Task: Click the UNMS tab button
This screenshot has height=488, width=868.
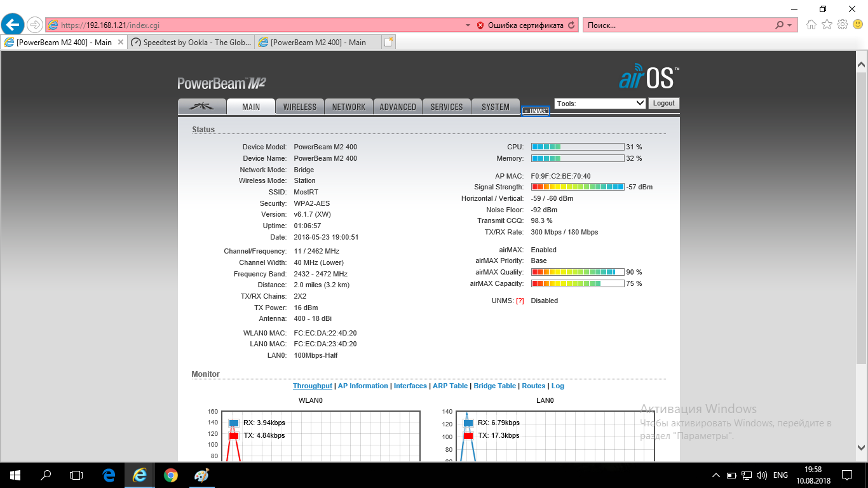Action: pos(535,111)
